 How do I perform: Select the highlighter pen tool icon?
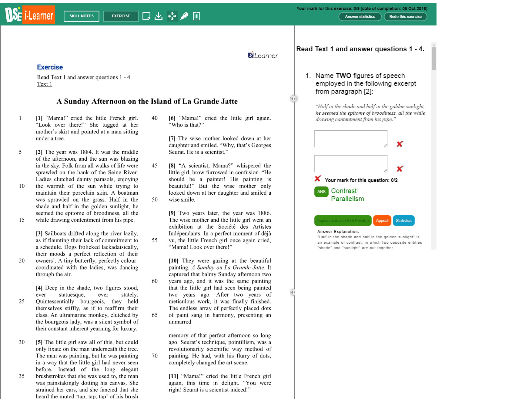[x=184, y=16]
